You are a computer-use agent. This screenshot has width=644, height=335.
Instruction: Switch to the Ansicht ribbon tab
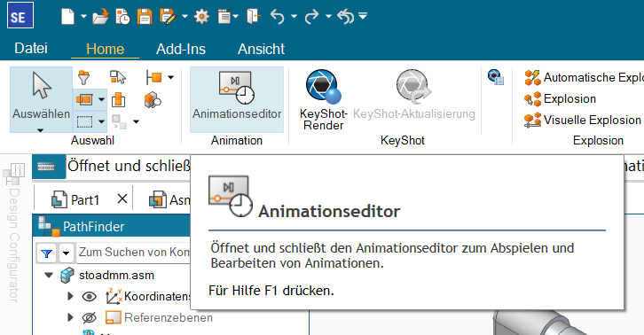(261, 49)
